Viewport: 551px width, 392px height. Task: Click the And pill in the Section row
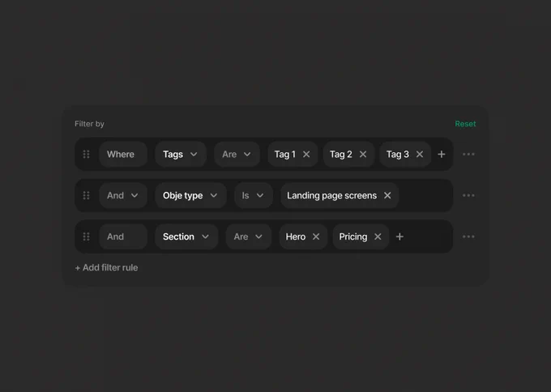[123, 236]
